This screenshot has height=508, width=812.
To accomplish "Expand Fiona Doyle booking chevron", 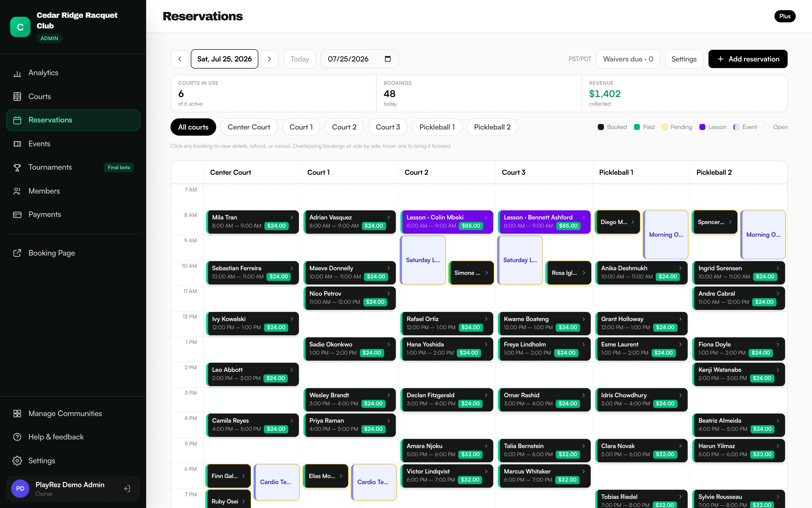I will 778,344.
